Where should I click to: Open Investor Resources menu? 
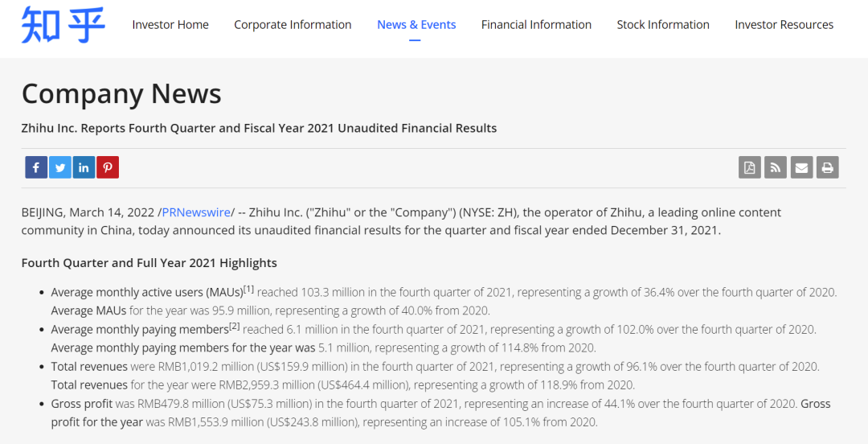[x=784, y=25]
